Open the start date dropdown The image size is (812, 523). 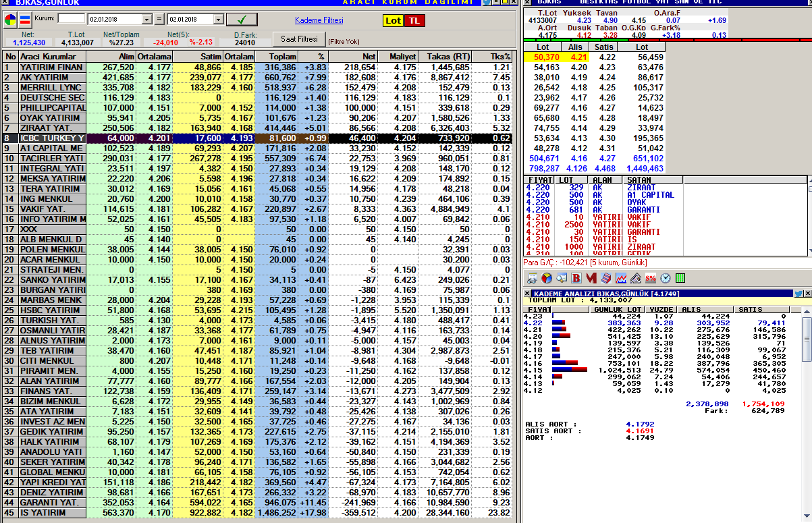[147, 20]
